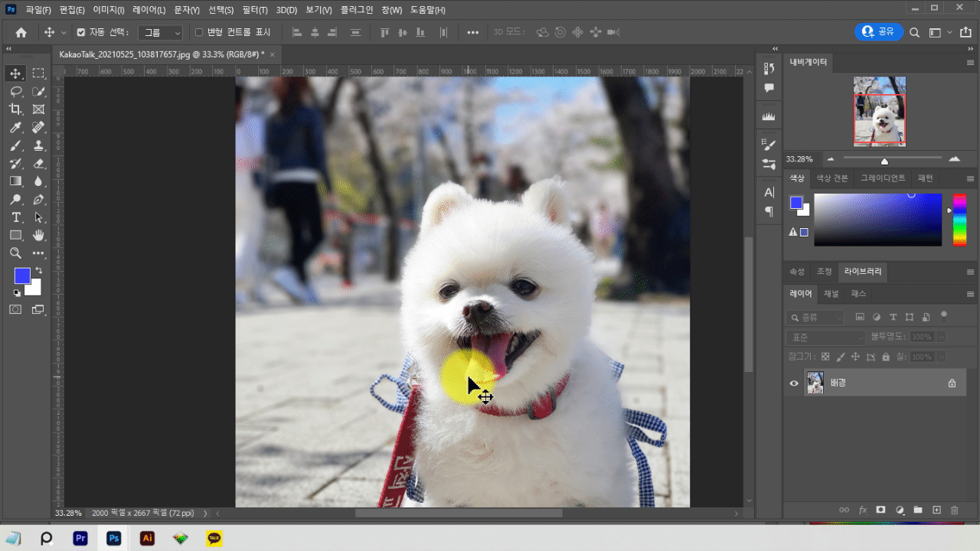Select the Quick Selection tool

(x=38, y=91)
